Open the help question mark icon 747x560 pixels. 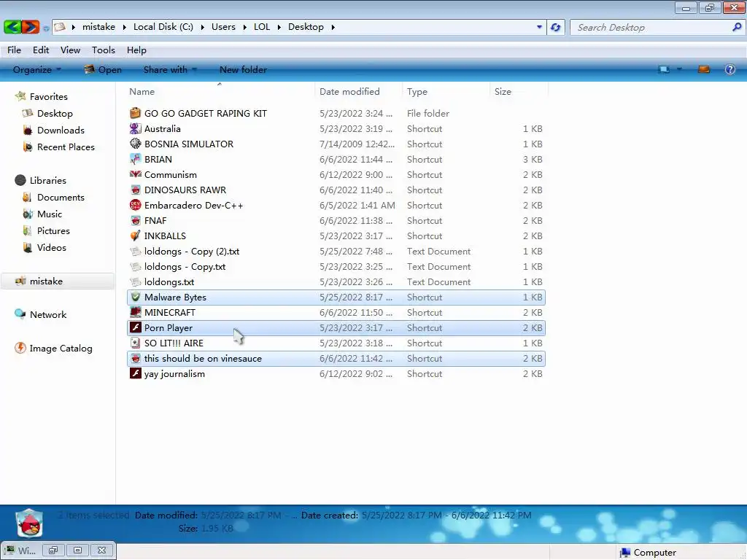[x=729, y=69]
